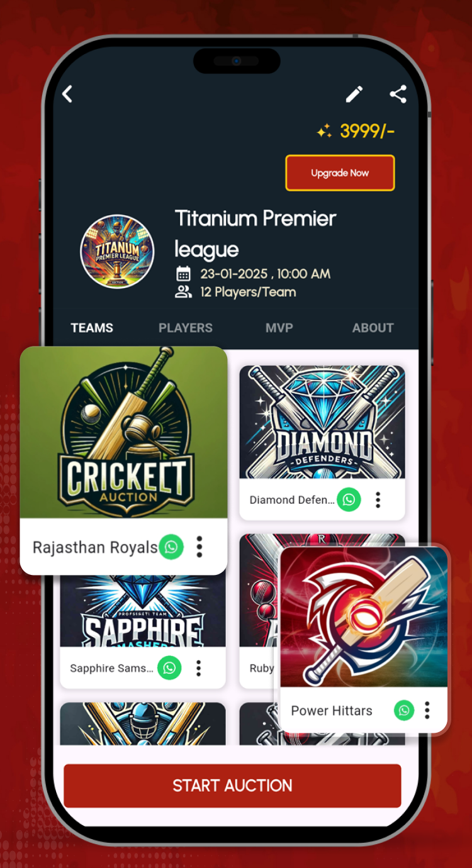
Task: Open WhatsApp for Rajasthan Royals
Action: 171,547
